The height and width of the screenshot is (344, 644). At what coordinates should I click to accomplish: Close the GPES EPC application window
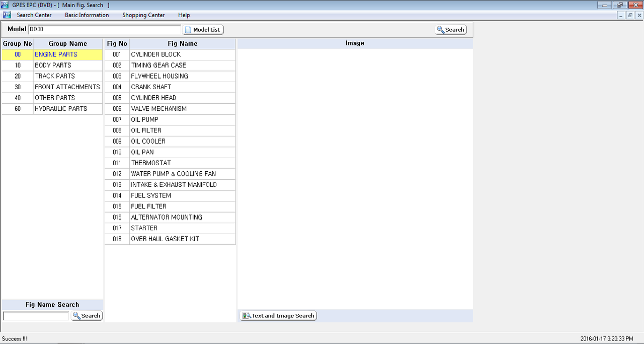[x=634, y=5]
